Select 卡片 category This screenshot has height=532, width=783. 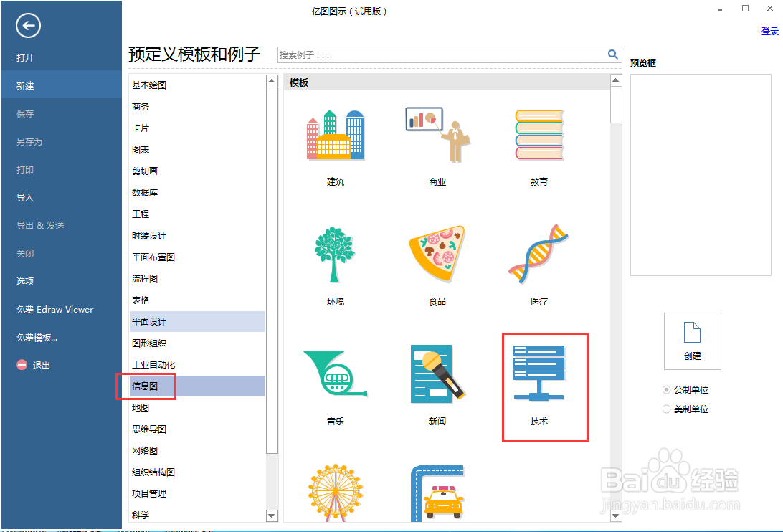pyautogui.click(x=197, y=128)
